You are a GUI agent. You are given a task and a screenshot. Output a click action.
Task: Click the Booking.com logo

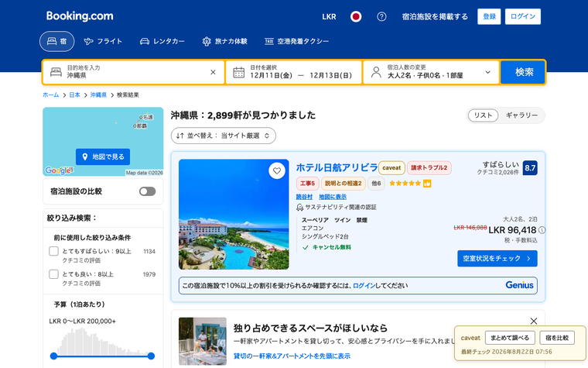80,16
